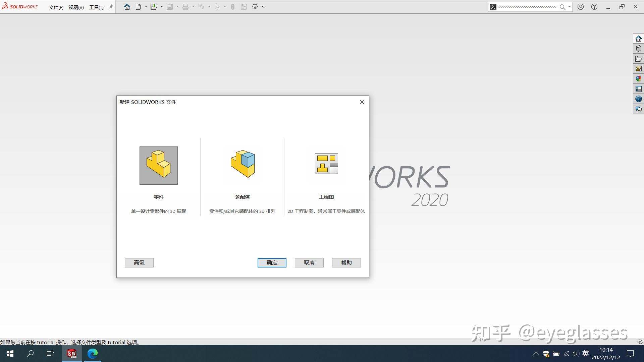644x362 pixels.
Task: Open Microsoft Edge from the taskbar
Action: [93, 353]
